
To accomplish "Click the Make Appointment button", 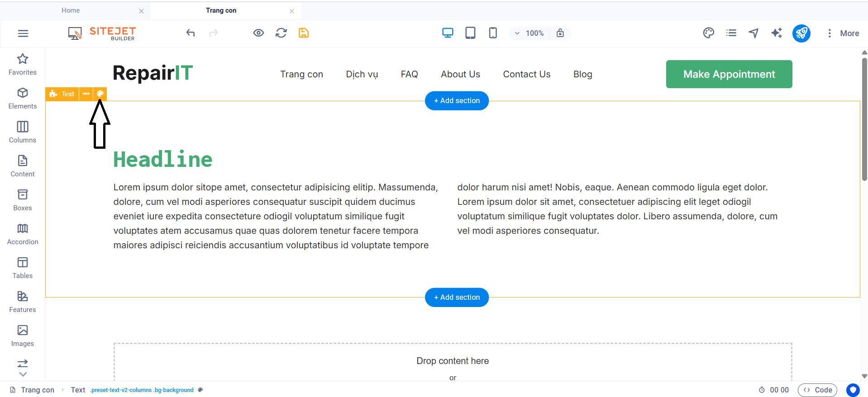I will pyautogui.click(x=729, y=74).
